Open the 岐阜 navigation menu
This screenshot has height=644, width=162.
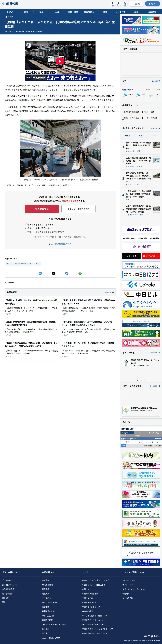pos(42,12)
